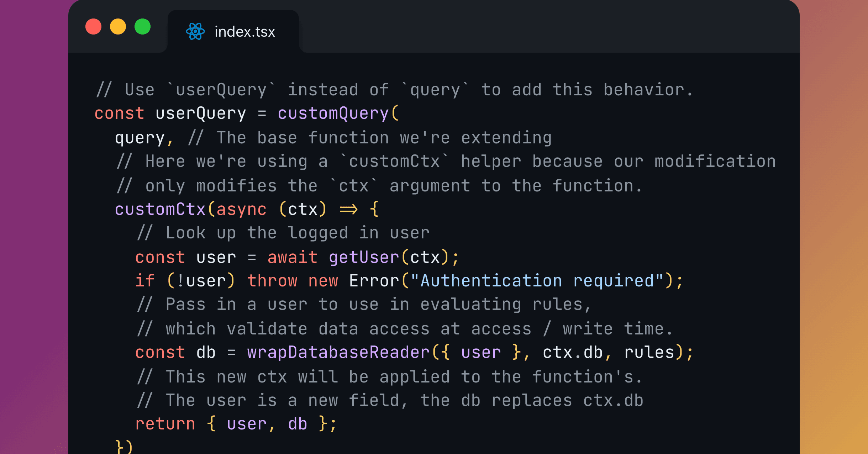This screenshot has height=454, width=868.
Task: Click the red close window button
Action: (94, 27)
